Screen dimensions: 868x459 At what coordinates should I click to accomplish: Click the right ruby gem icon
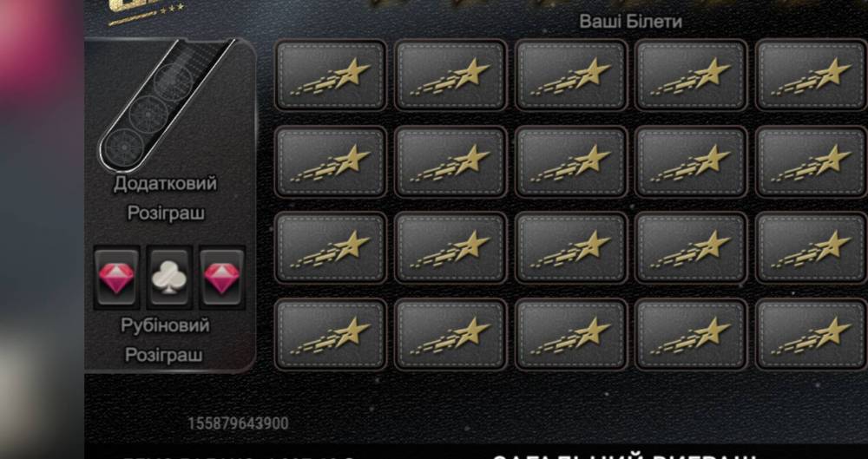click(x=222, y=277)
